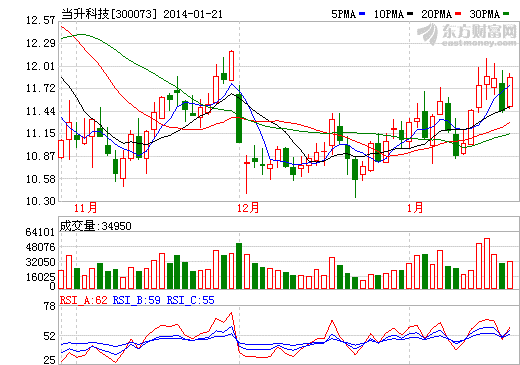This screenshot has width=520, height=365.
Task: Click the 12.57 price axis label
Action: click(40, 21)
